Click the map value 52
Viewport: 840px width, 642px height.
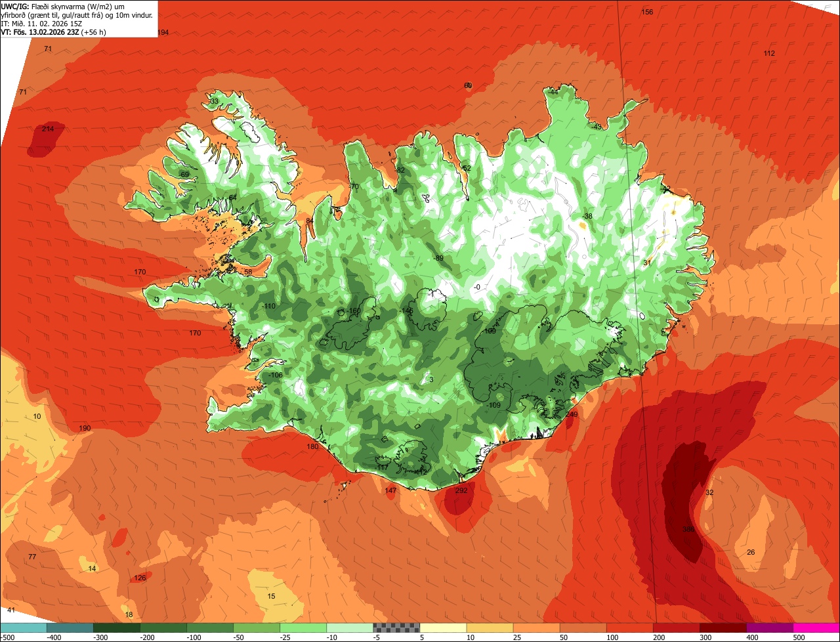(x=467, y=169)
